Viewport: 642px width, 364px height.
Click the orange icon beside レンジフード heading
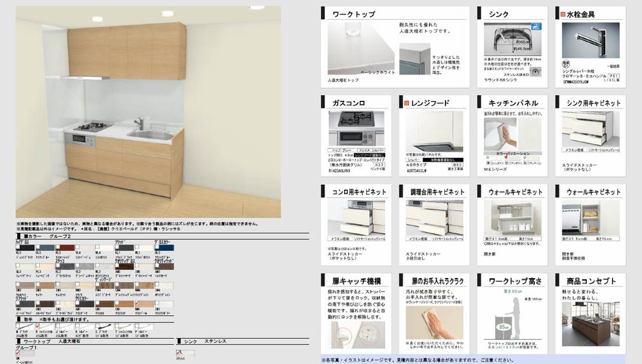point(404,103)
